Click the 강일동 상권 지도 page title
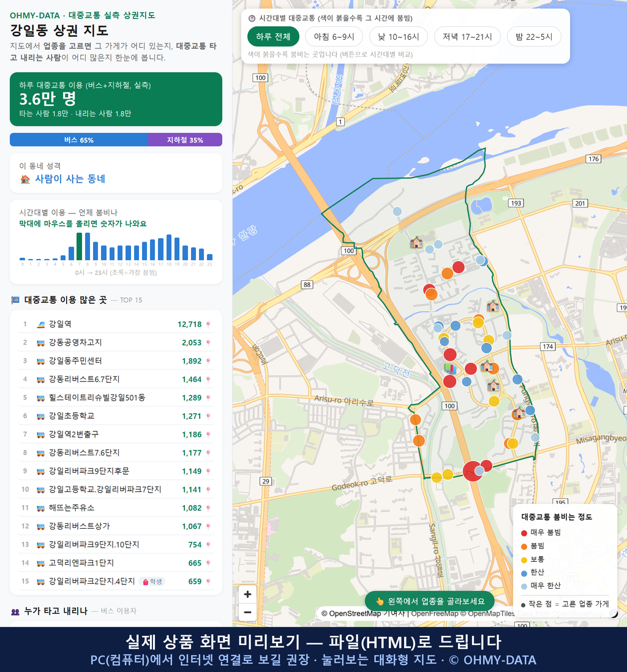 point(59,31)
